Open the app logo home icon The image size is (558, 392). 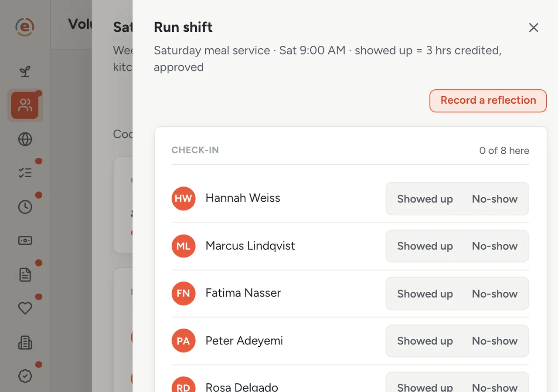[x=25, y=27]
